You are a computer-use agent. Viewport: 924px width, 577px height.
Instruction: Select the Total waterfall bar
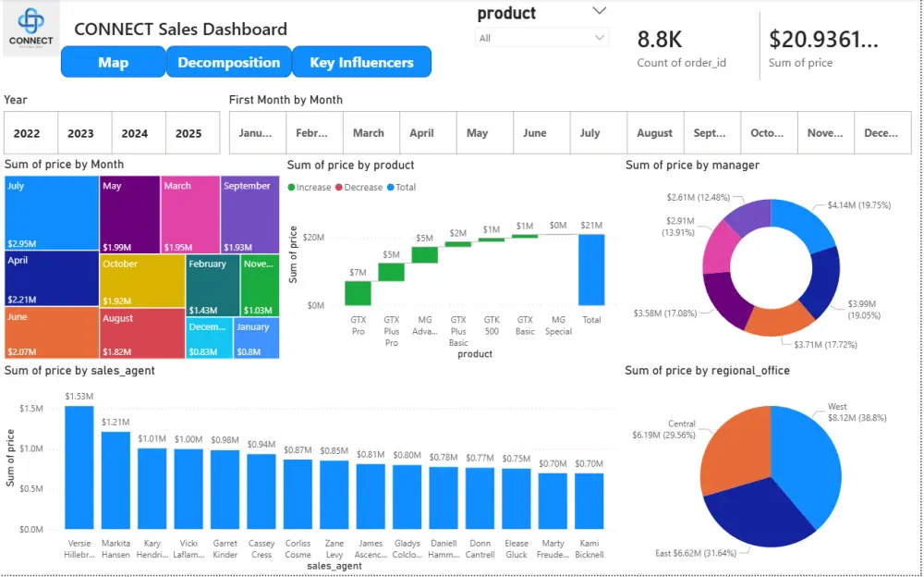pyautogui.click(x=591, y=270)
